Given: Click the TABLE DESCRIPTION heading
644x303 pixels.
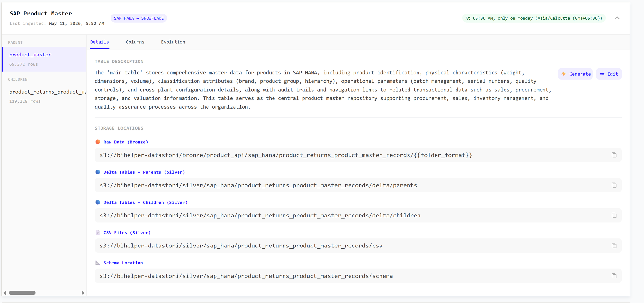Looking at the screenshot, I should point(119,61).
